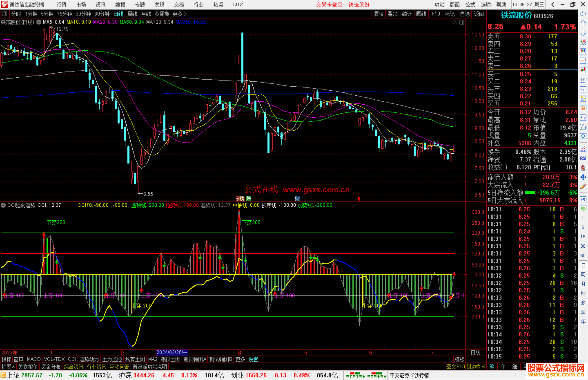
Task: Select the pencil drawing tool icon
Action: coord(583,187)
